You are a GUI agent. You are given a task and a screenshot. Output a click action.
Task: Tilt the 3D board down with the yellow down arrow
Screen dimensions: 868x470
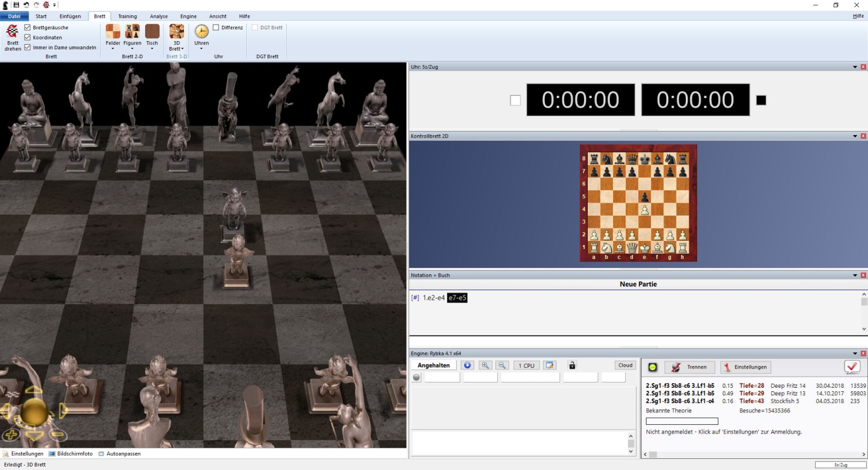(x=34, y=435)
